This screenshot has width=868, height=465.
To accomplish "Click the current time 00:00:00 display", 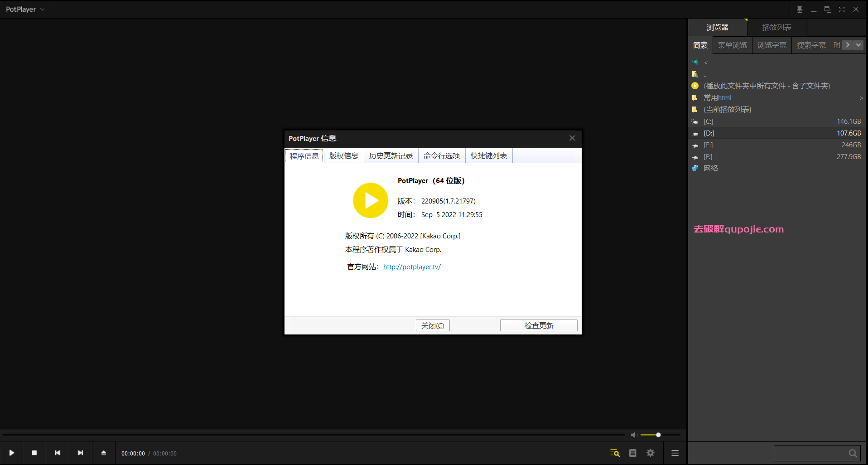I will (133, 453).
